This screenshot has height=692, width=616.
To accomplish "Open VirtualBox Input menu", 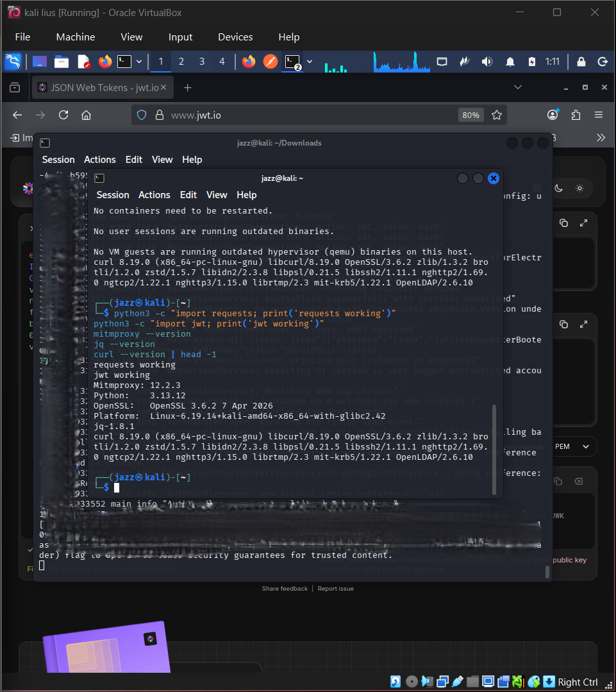I will pos(180,37).
